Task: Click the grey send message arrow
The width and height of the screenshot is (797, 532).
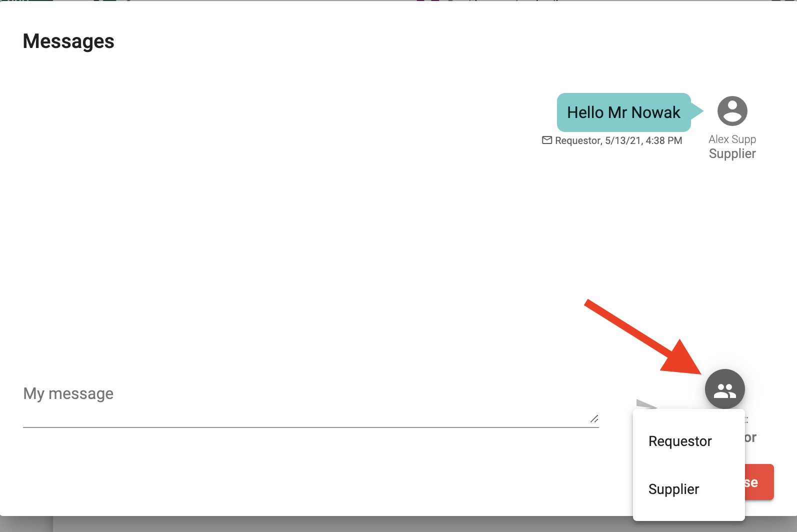Action: [645, 404]
